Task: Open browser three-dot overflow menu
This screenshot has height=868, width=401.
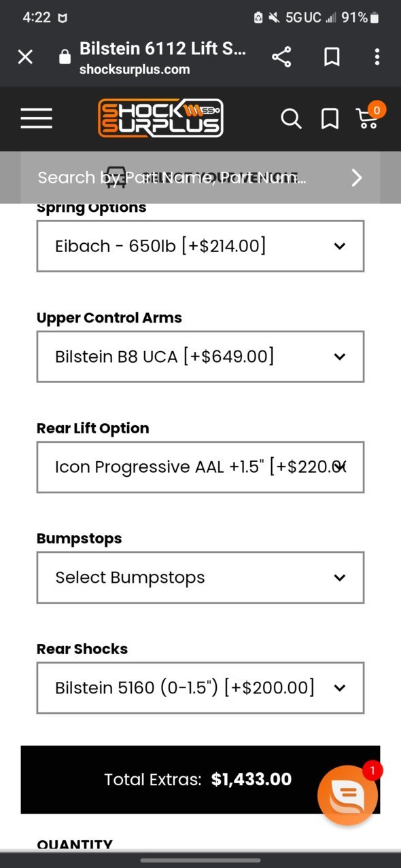Action: pyautogui.click(x=377, y=57)
